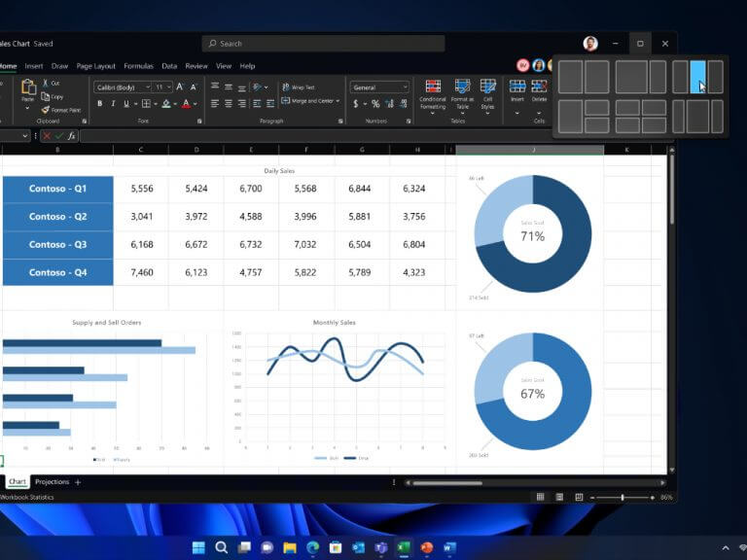
Task: Open the Projections sheet tab
Action: tap(52, 482)
